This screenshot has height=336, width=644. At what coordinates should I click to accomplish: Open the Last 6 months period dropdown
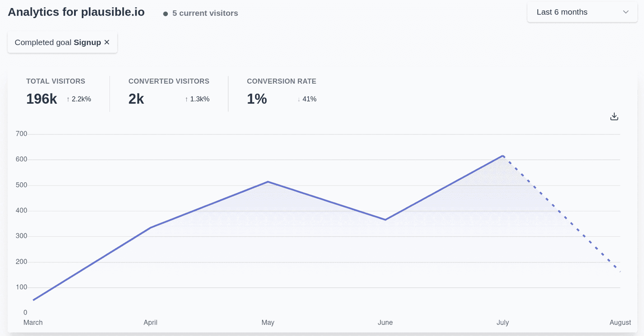click(x=582, y=12)
